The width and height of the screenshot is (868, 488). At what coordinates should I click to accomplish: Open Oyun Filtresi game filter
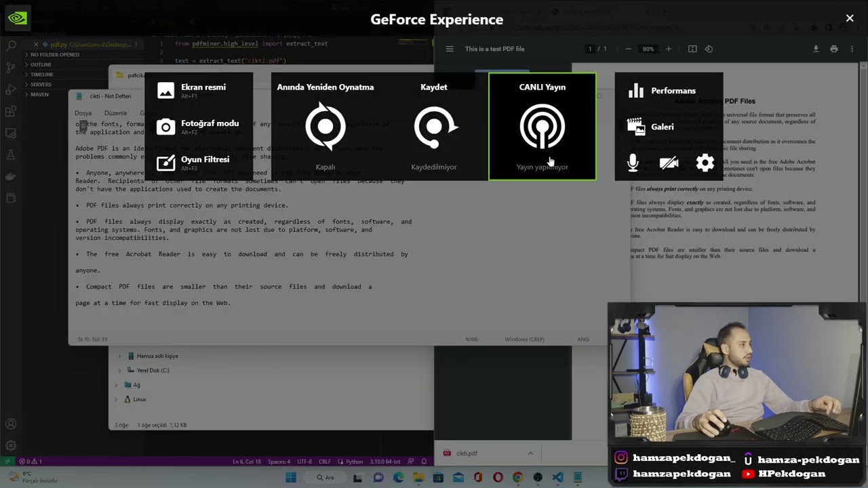click(x=198, y=162)
